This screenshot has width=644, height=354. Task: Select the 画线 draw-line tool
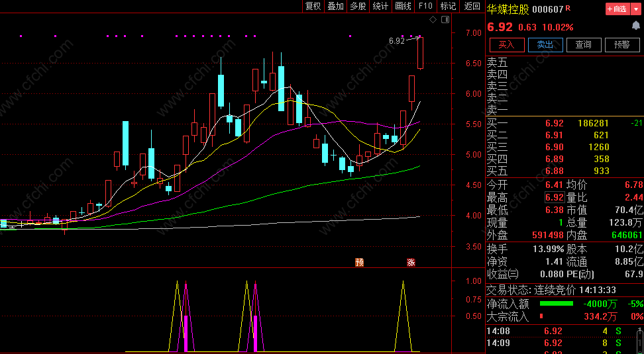click(403, 6)
